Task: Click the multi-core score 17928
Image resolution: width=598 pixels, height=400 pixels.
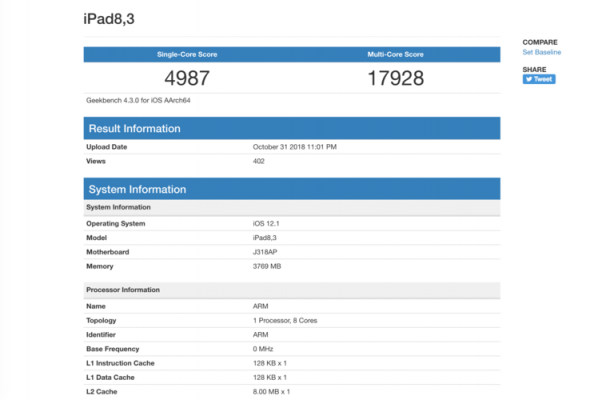Action: click(x=395, y=78)
